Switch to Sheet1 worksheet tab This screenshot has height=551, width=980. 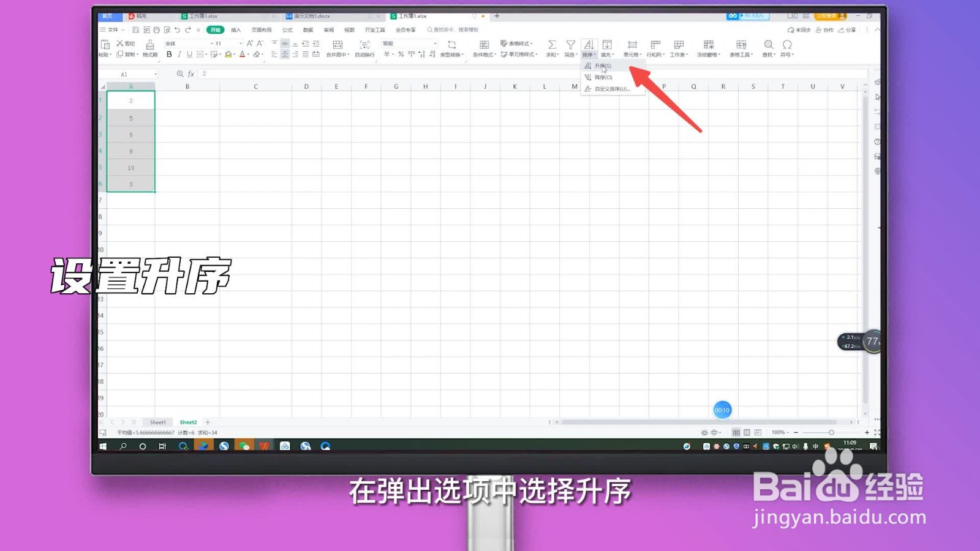coord(158,422)
